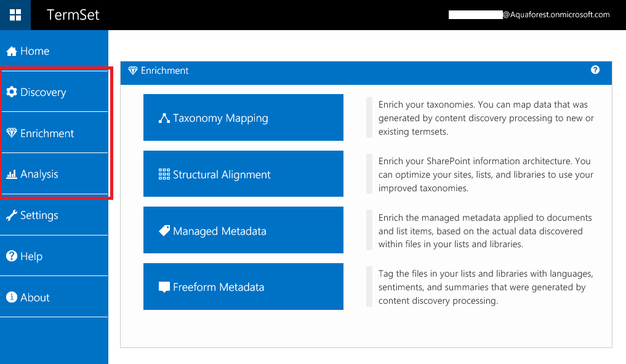This screenshot has width=626, height=364.
Task: Navigate to the Analysis menu item
Action: (39, 175)
